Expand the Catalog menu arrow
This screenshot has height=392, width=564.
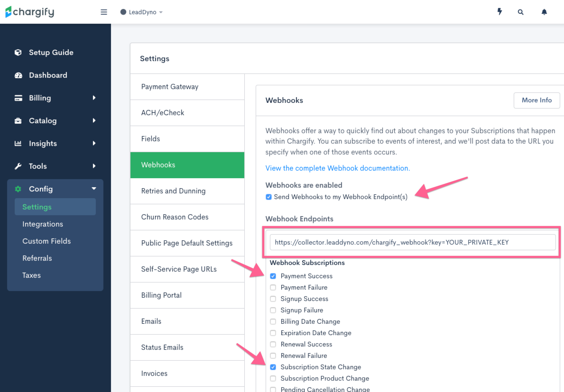click(94, 120)
